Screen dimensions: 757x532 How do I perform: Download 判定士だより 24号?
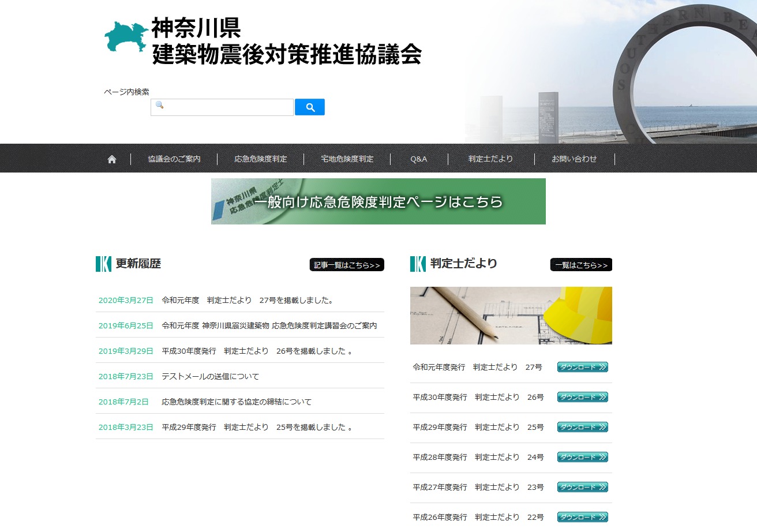point(582,457)
